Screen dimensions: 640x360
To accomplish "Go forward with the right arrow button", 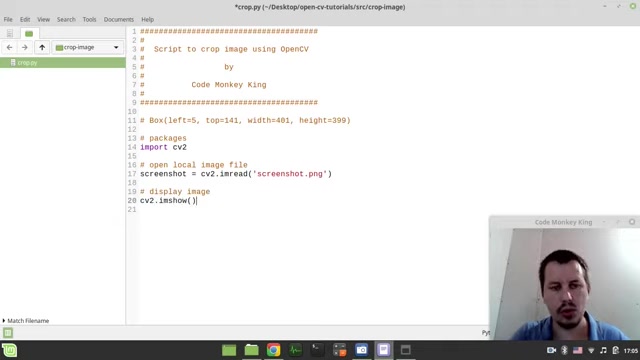I will 24,47.
